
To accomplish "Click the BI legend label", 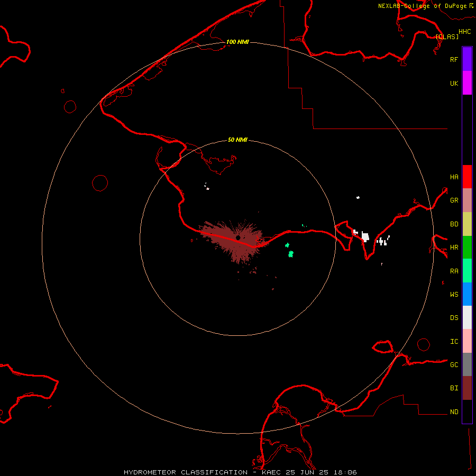I will point(454,388).
